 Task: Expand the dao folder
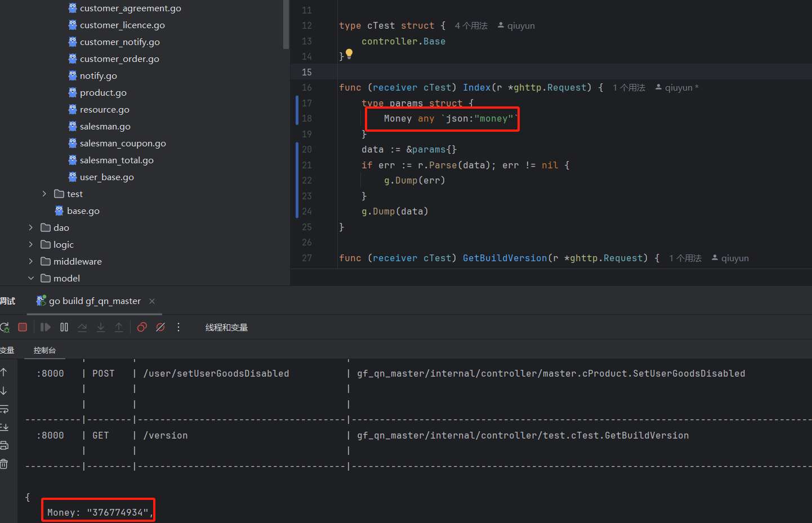[31, 227]
